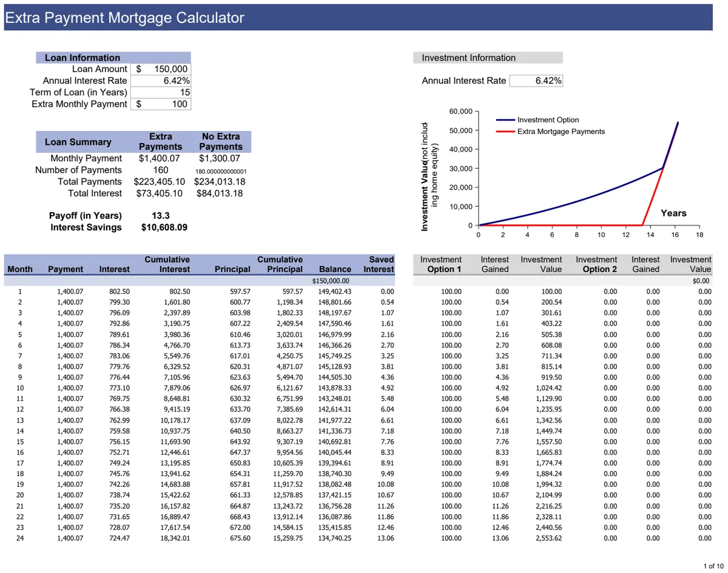Click the Loan Amount value 150,000
This screenshot has height=573, width=728.
tap(160, 69)
